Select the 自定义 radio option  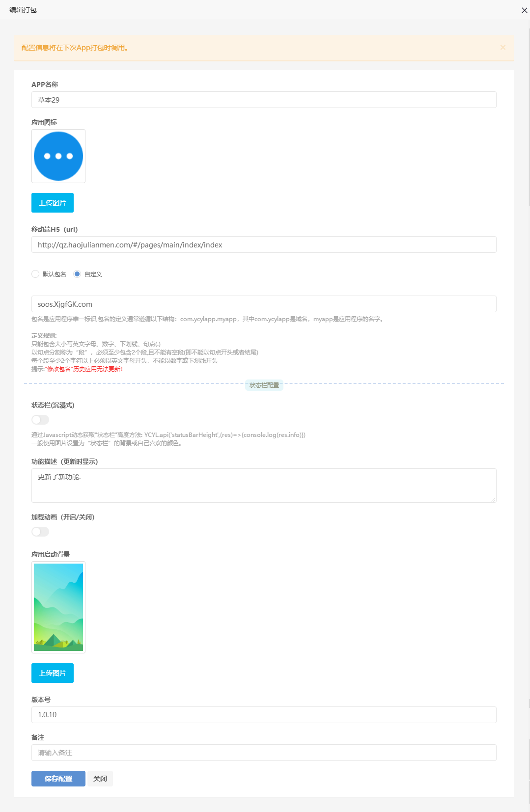(77, 274)
